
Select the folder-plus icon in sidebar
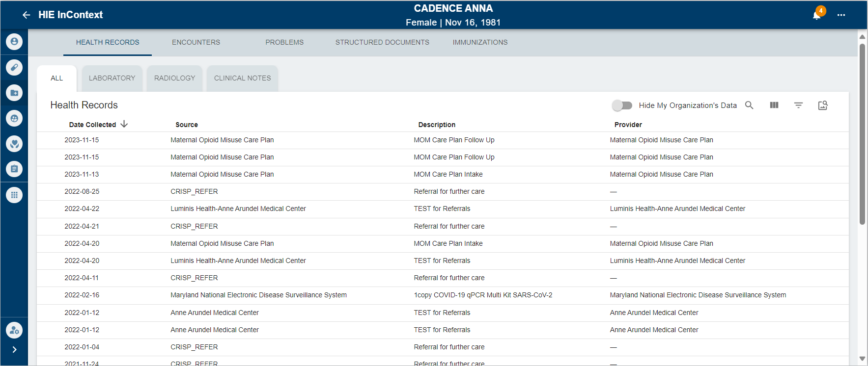point(14,93)
